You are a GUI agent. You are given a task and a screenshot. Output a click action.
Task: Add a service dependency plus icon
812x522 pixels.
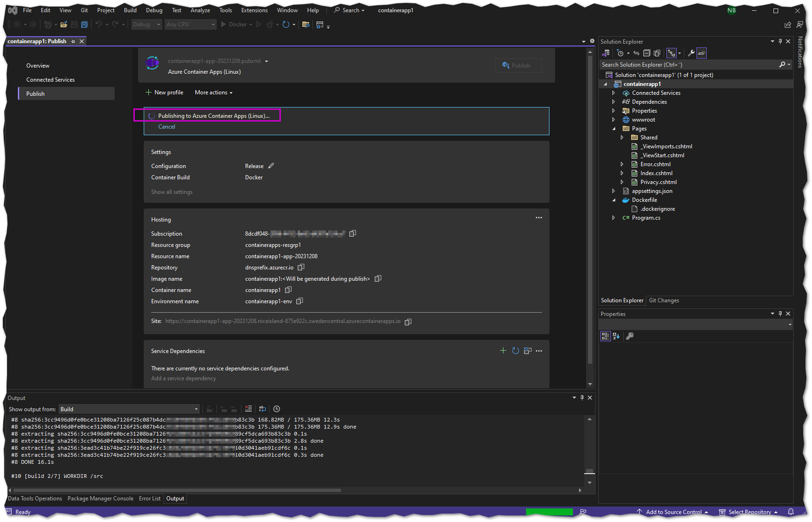click(x=503, y=351)
